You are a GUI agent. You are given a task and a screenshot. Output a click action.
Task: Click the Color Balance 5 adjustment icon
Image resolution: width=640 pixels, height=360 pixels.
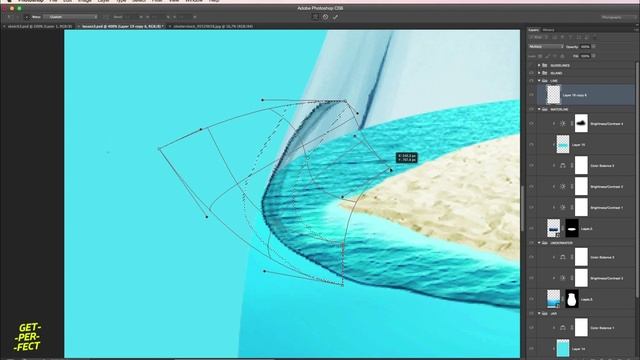[563, 258]
